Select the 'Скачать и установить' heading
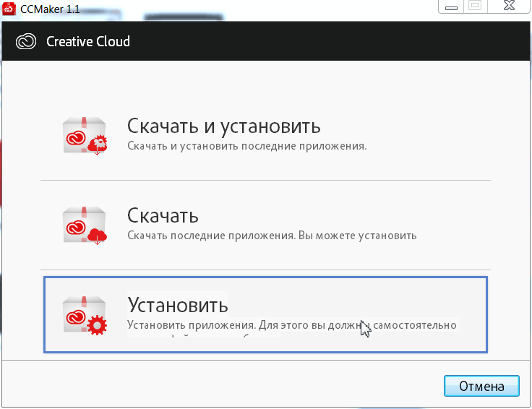 tap(223, 126)
